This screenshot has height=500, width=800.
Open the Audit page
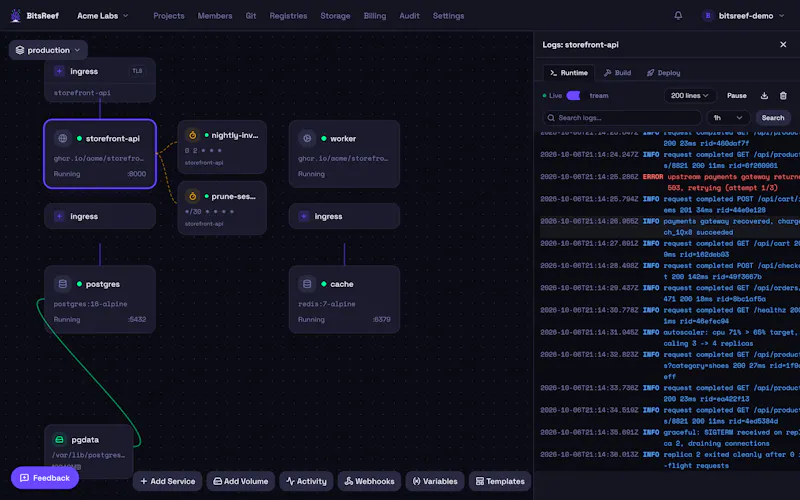pyautogui.click(x=409, y=16)
